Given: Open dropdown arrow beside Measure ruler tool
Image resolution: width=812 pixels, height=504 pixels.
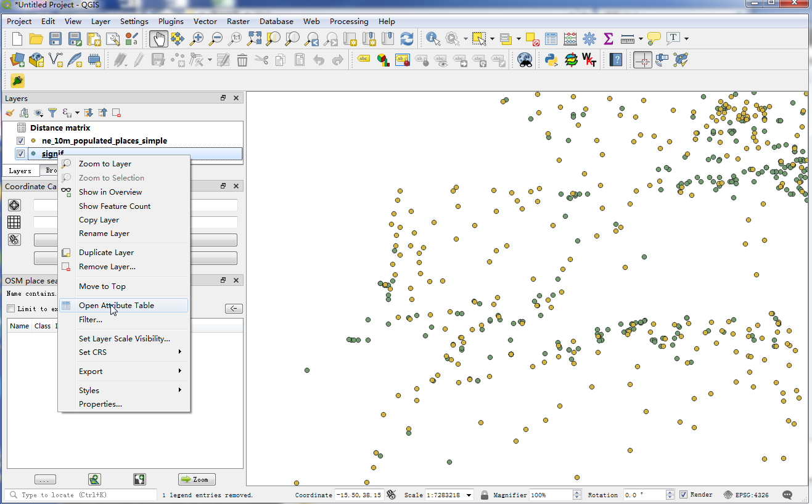Looking at the screenshot, I should click(641, 39).
